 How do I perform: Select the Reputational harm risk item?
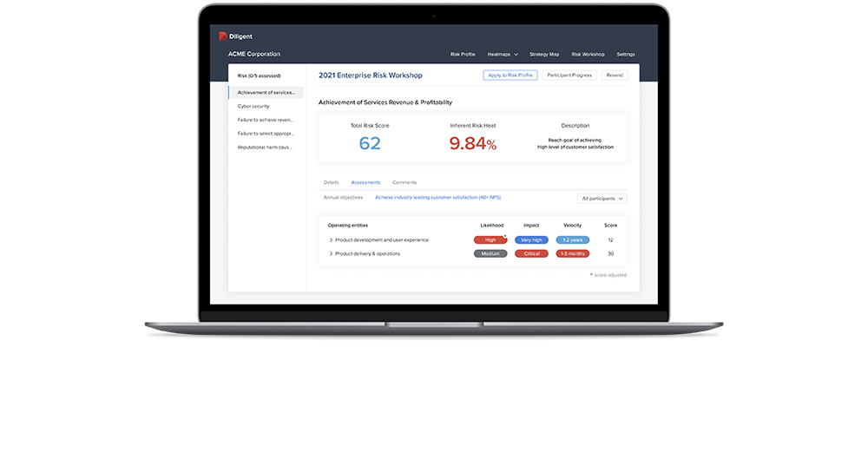(x=265, y=148)
